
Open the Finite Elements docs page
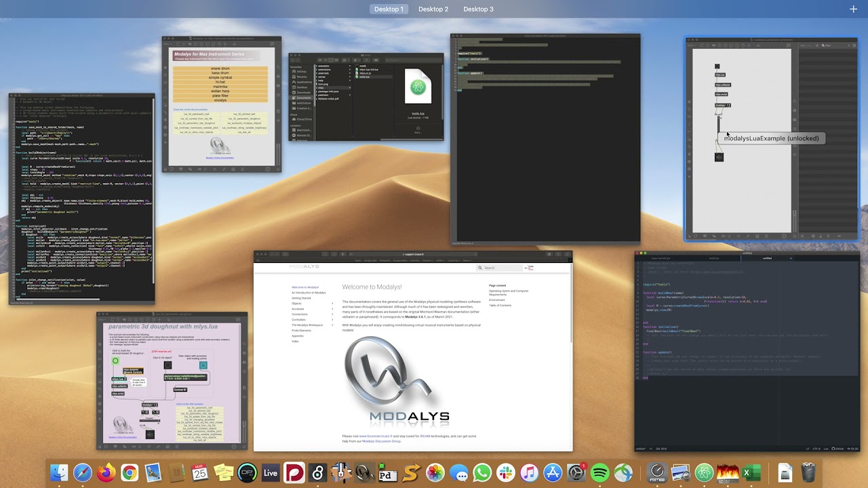tap(301, 330)
